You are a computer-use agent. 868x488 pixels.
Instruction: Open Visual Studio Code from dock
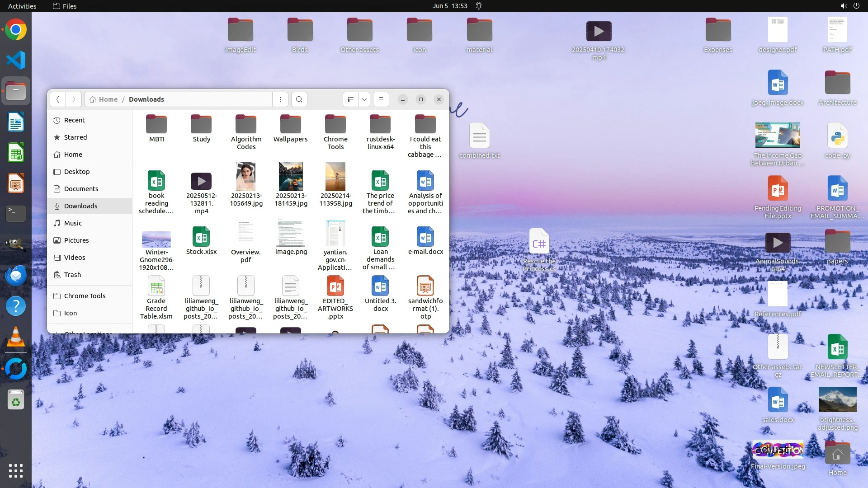(x=16, y=60)
